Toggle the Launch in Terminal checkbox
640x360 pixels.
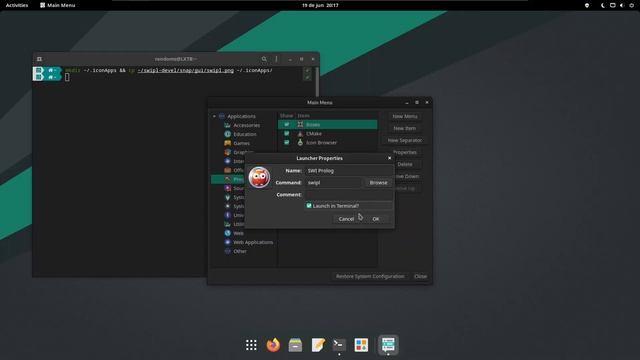click(309, 206)
